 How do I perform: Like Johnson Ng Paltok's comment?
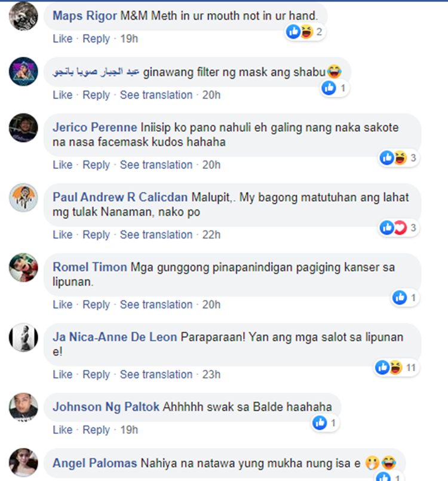click(62, 430)
